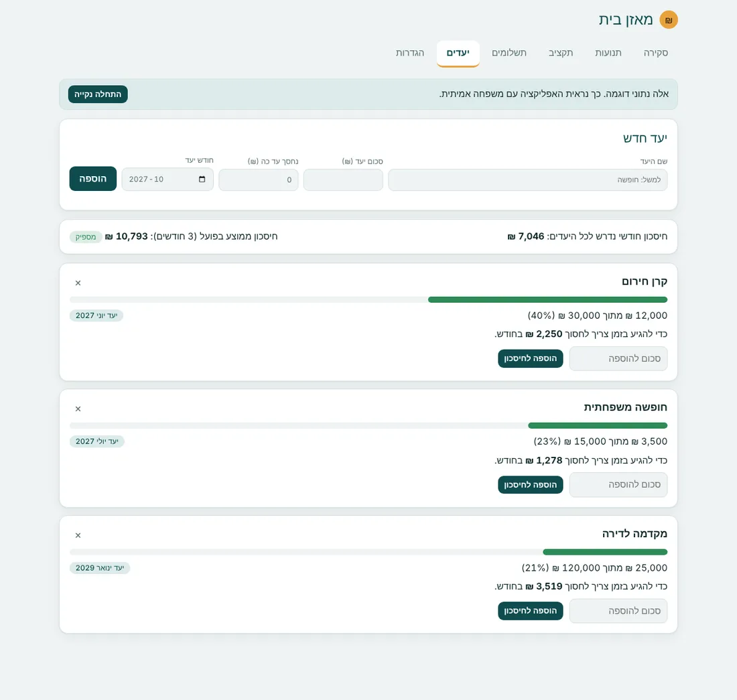Click the יעד יוני 2027 badge
737x700 pixels.
[96, 316]
